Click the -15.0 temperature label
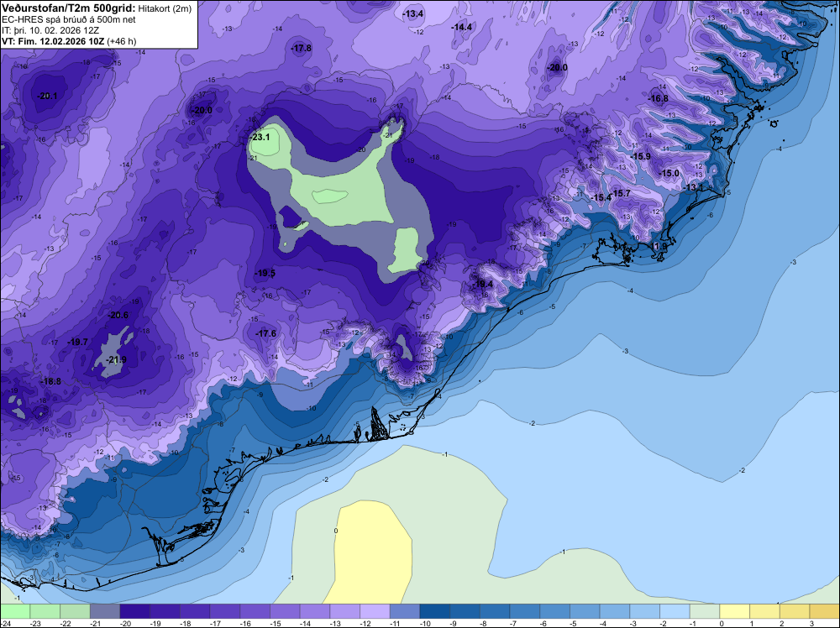 pyautogui.click(x=669, y=174)
